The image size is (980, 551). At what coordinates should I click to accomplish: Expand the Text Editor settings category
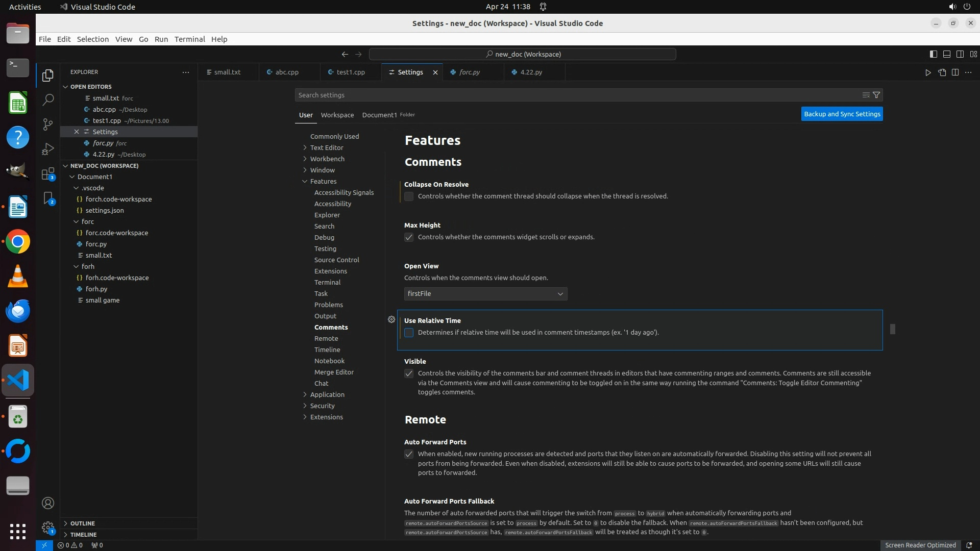[x=327, y=147]
